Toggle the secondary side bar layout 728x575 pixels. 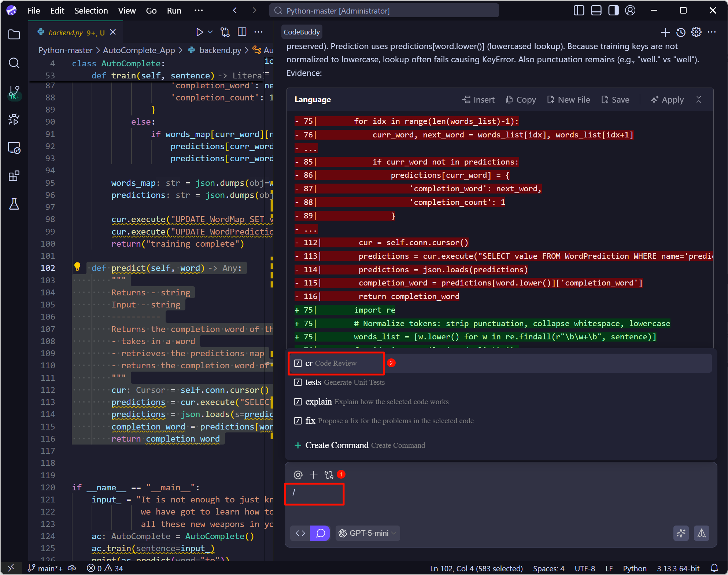[x=613, y=11]
